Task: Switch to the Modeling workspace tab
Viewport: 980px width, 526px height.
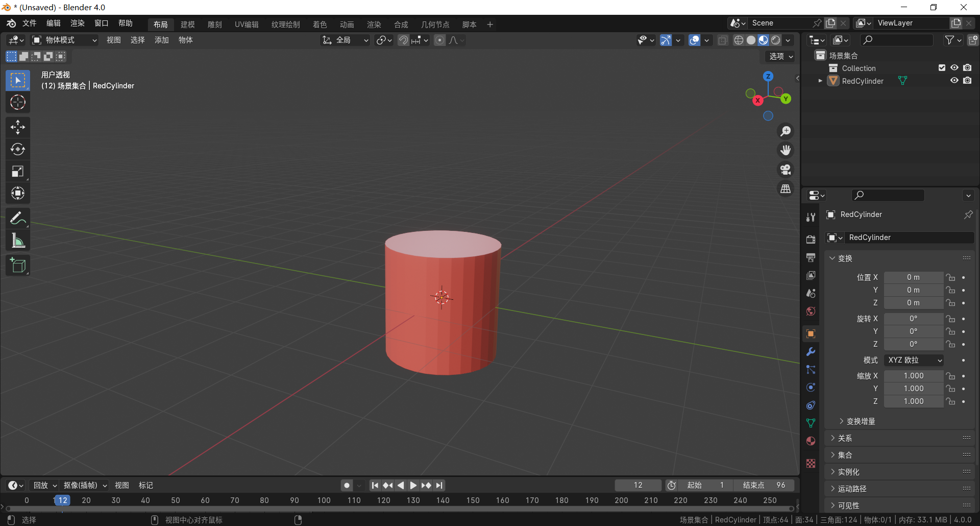Action: tap(187, 25)
